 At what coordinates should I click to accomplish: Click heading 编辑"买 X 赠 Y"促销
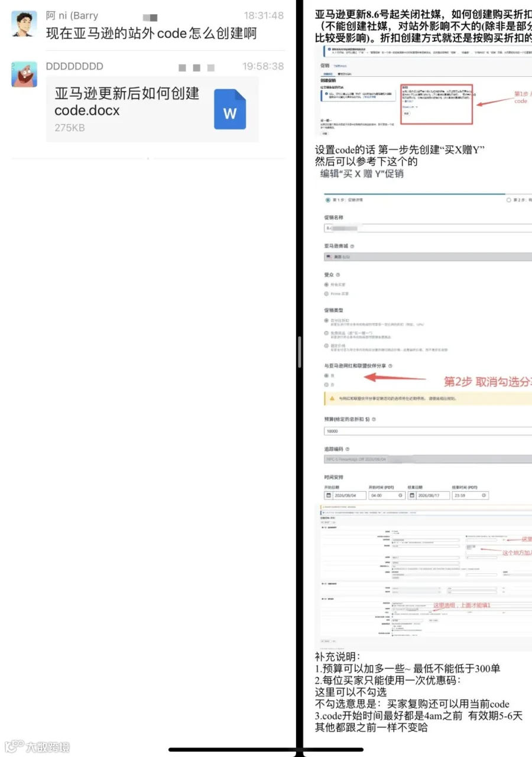(x=362, y=174)
